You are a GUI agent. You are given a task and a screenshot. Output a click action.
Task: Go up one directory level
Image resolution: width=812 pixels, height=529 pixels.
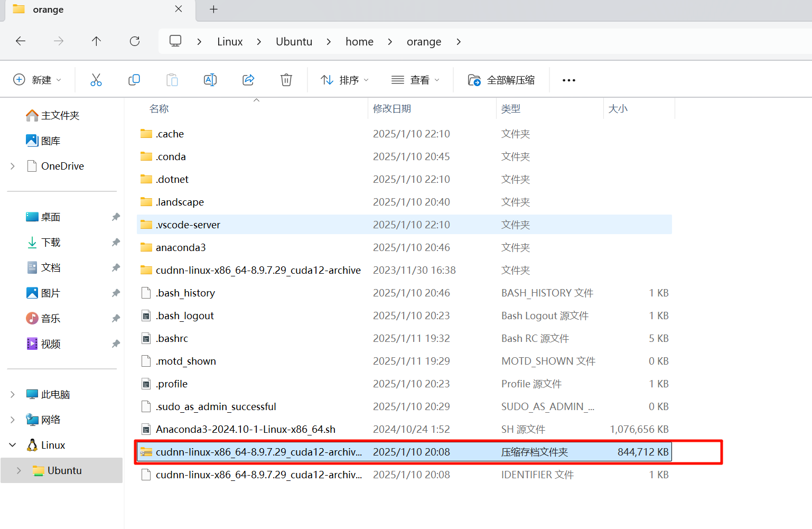point(96,41)
